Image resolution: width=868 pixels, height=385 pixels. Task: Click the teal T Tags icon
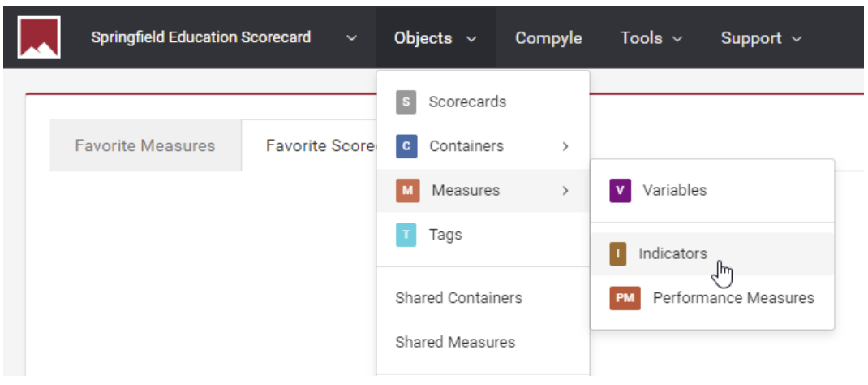406,235
